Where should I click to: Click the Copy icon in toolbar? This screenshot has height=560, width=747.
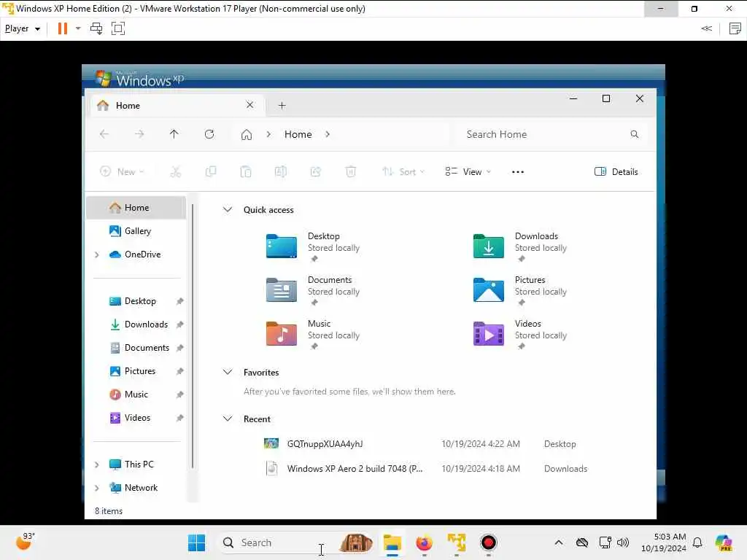(x=211, y=171)
